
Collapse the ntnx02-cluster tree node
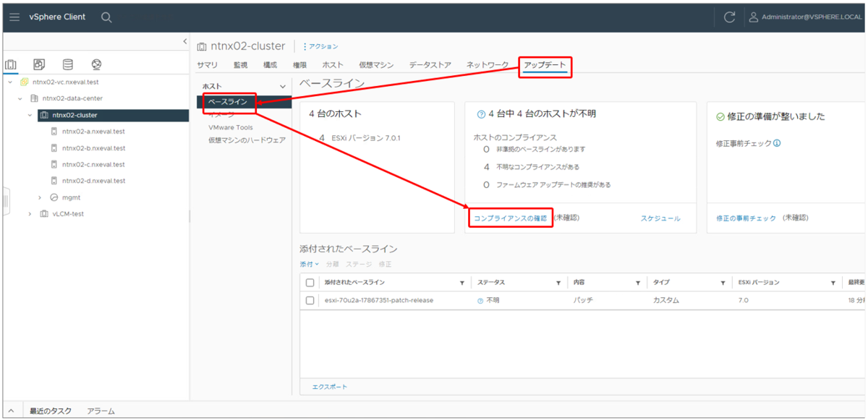30,115
